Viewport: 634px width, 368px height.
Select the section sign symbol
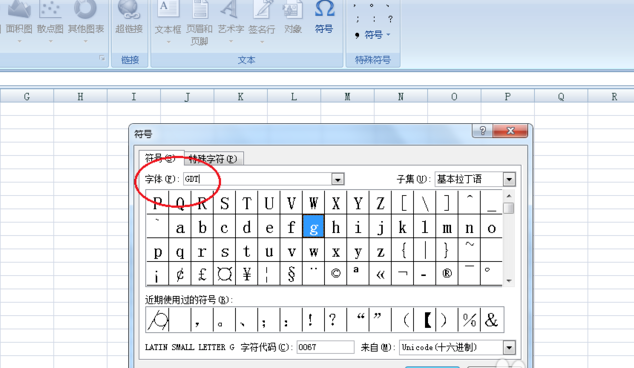pyautogui.click(x=291, y=274)
